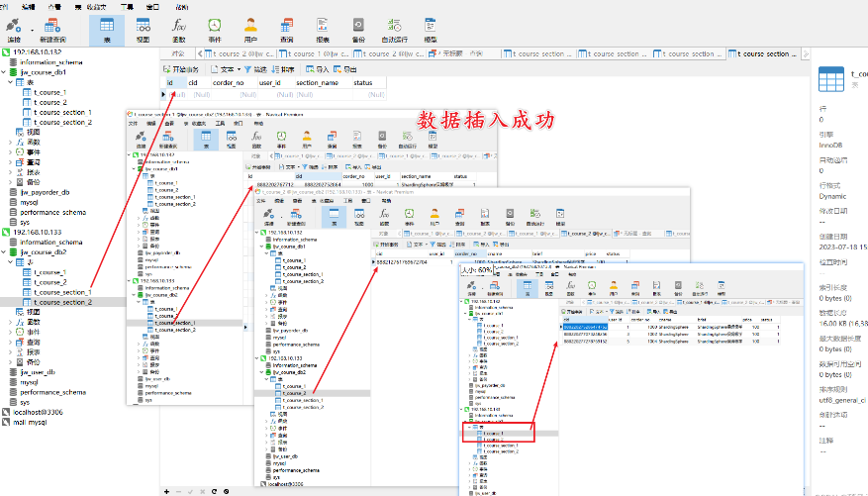Screen dimensions: 868x496
Task: Select jw_payorder_db database in main tree
Action: (45, 193)
